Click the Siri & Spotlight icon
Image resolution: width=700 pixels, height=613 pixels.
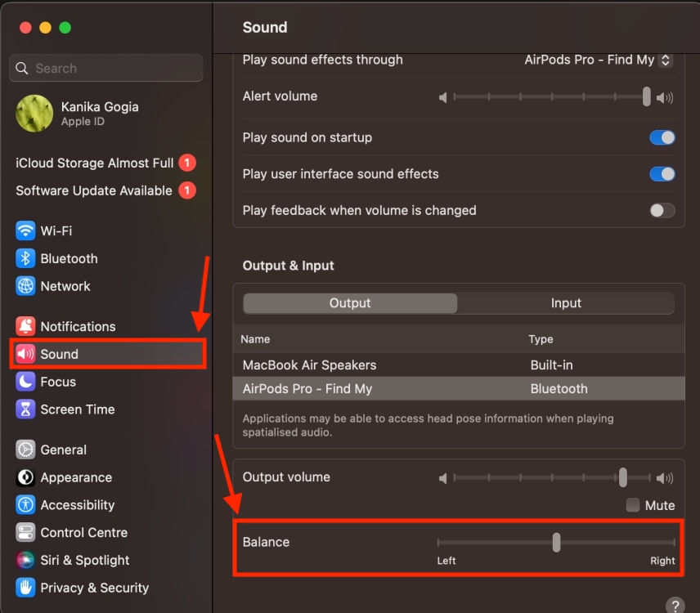coord(26,561)
